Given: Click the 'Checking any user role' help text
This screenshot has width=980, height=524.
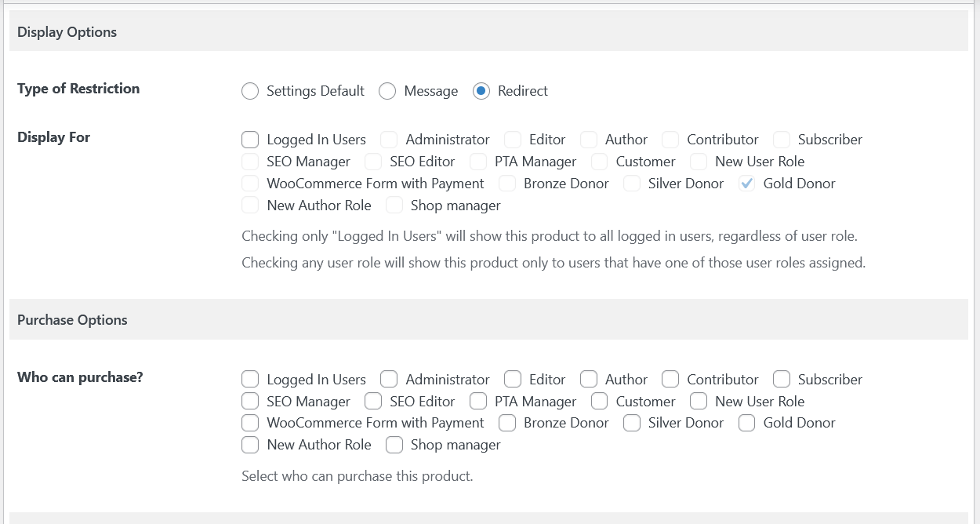Looking at the screenshot, I should point(554,263).
